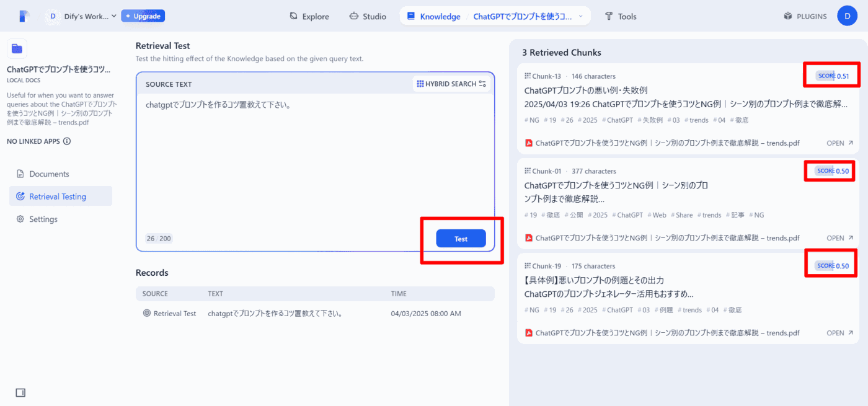
Task: Click into the Source Text query box
Action: (316, 161)
